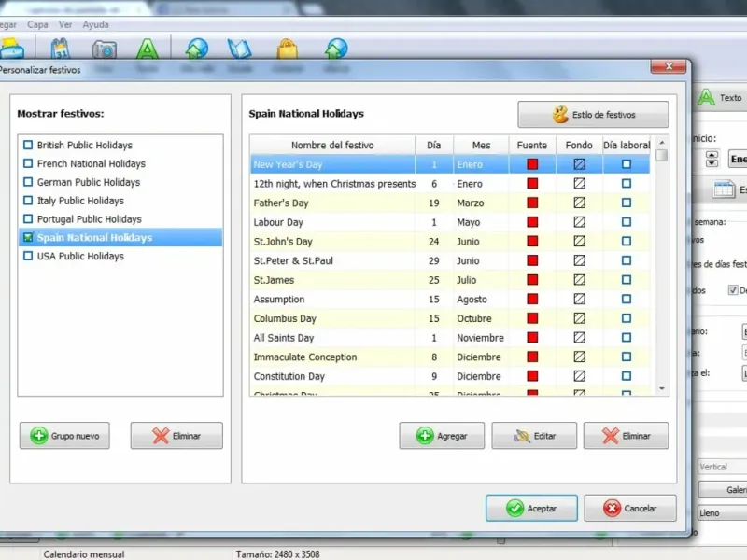
Task: Enable USA Public Holidays
Action: tap(28, 256)
